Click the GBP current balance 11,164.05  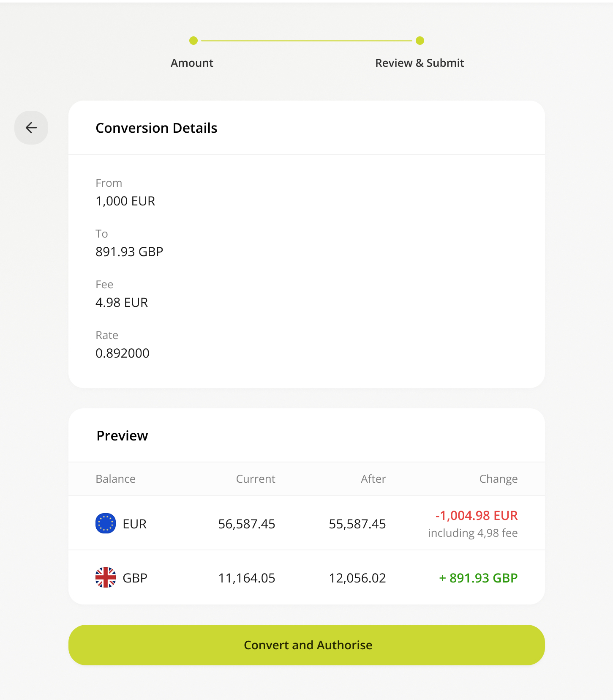pos(247,578)
